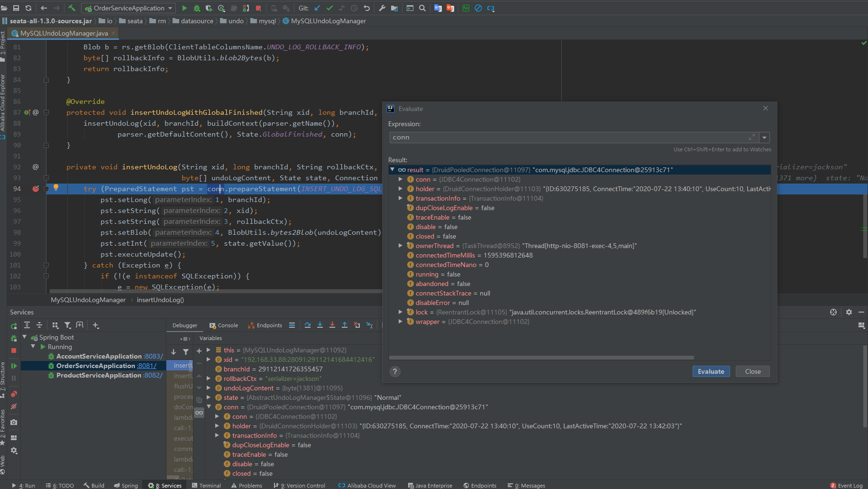Click the Git commit green checkmark

click(329, 8)
